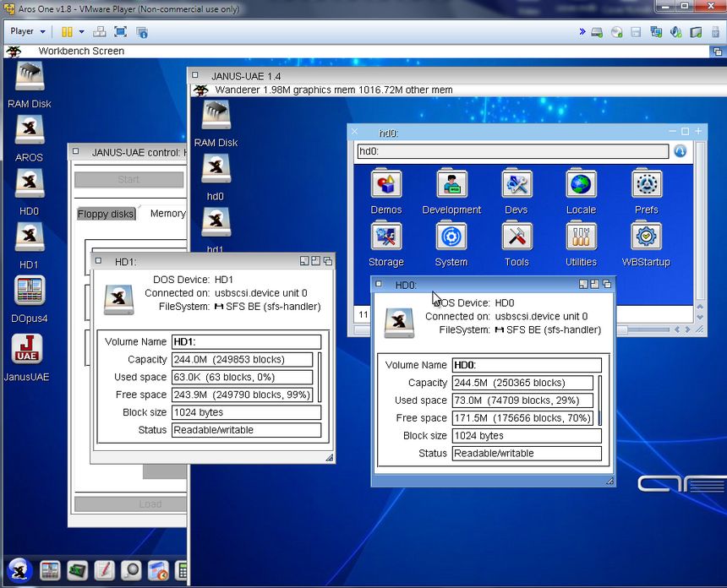Open the Locale drawer icon
The width and height of the screenshot is (727, 588).
coord(581,186)
